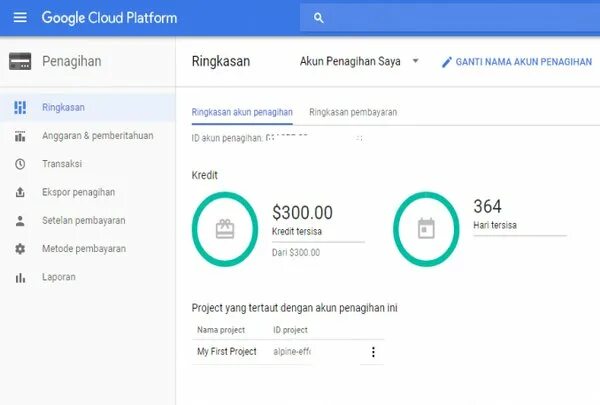Click the Ringkasan dashboard icon
Screen dimensions: 600x405
click(x=20, y=108)
